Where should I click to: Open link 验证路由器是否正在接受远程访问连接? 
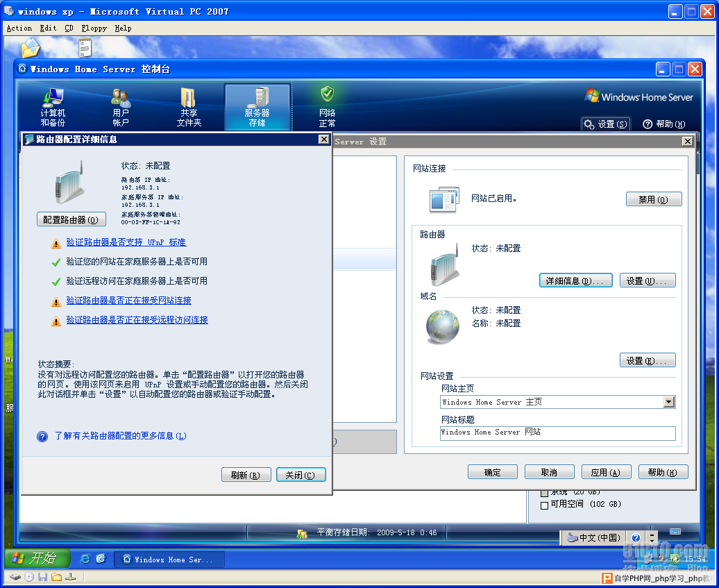[137, 319]
